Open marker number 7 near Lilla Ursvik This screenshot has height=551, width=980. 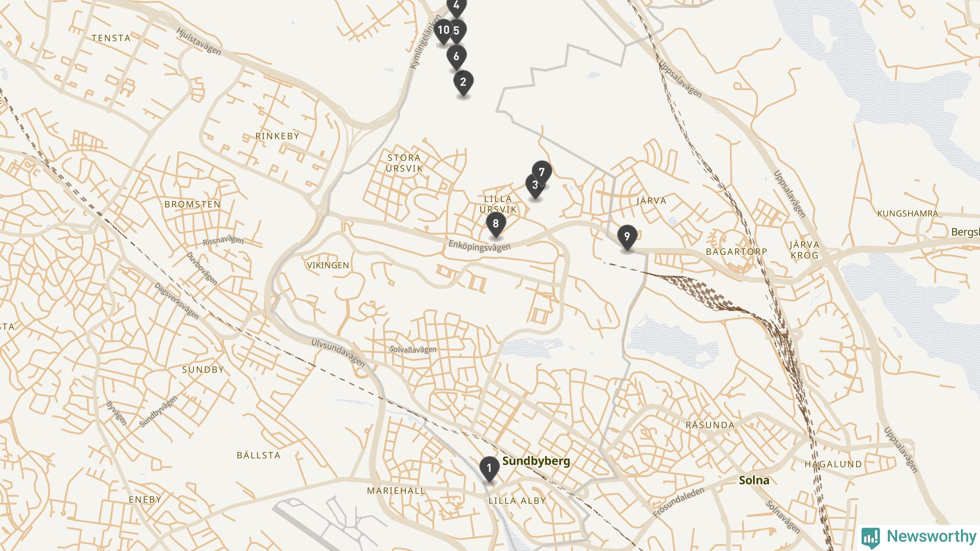(542, 173)
